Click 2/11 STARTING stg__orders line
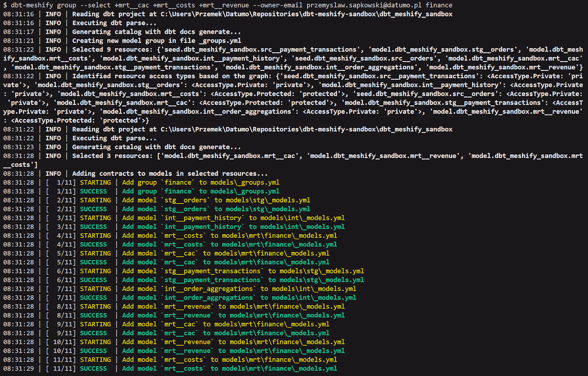The width and height of the screenshot is (588, 376). click(157, 200)
